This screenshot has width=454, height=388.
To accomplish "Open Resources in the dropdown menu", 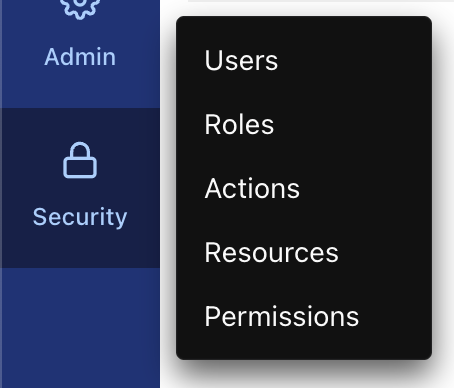I will (271, 252).
